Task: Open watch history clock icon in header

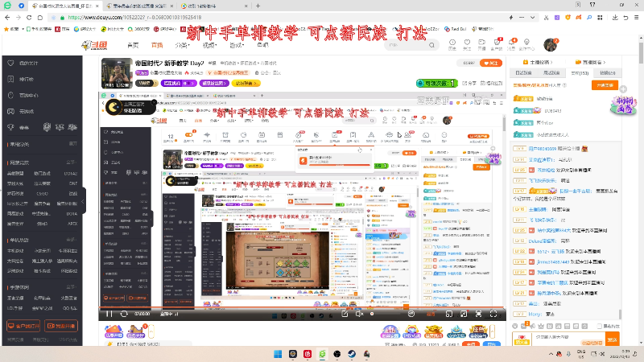Action: click(452, 43)
